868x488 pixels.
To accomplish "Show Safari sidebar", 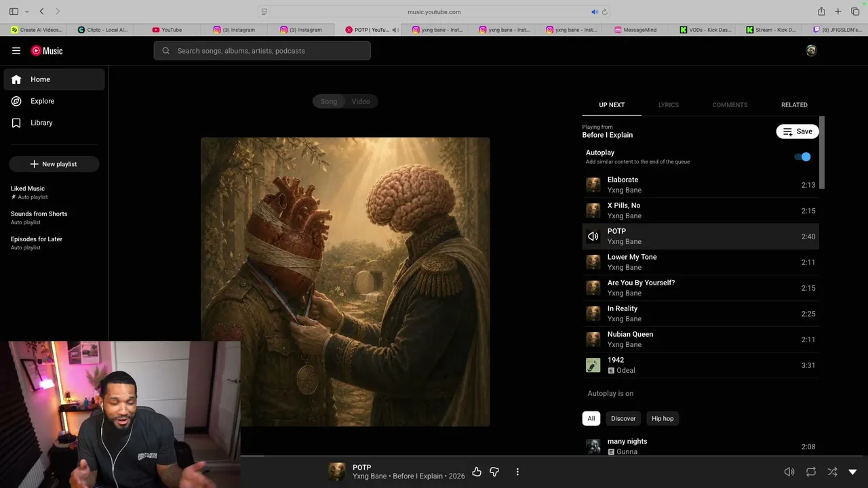I will pos(14,12).
